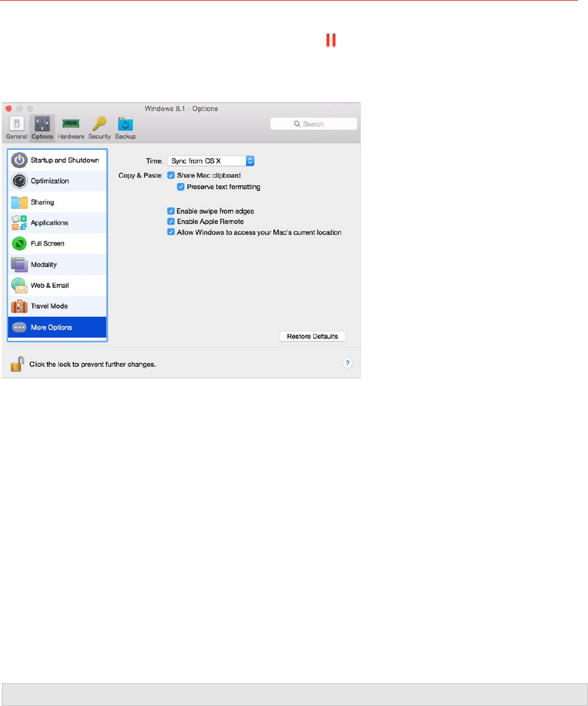Select the Startup and Shutdown power icon

click(20, 160)
